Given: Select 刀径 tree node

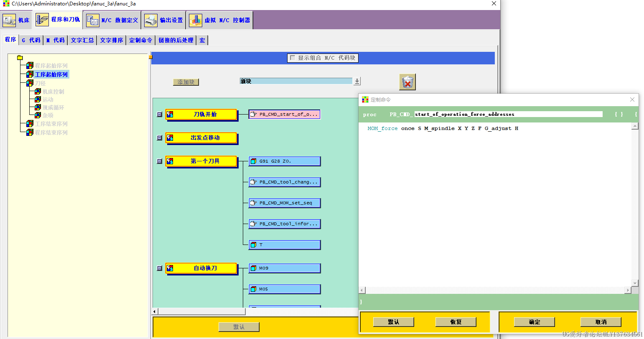Looking at the screenshot, I should coord(41,83).
